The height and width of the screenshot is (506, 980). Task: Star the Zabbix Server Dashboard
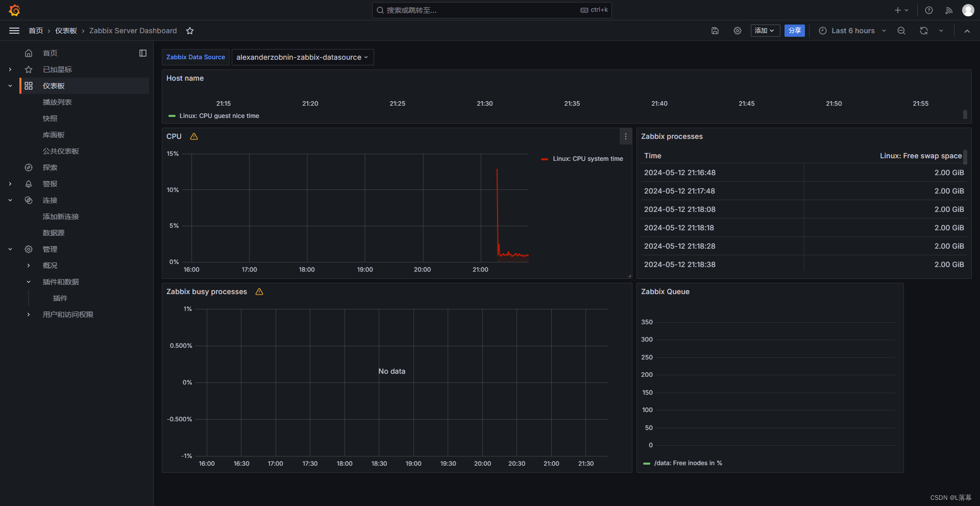click(x=190, y=31)
